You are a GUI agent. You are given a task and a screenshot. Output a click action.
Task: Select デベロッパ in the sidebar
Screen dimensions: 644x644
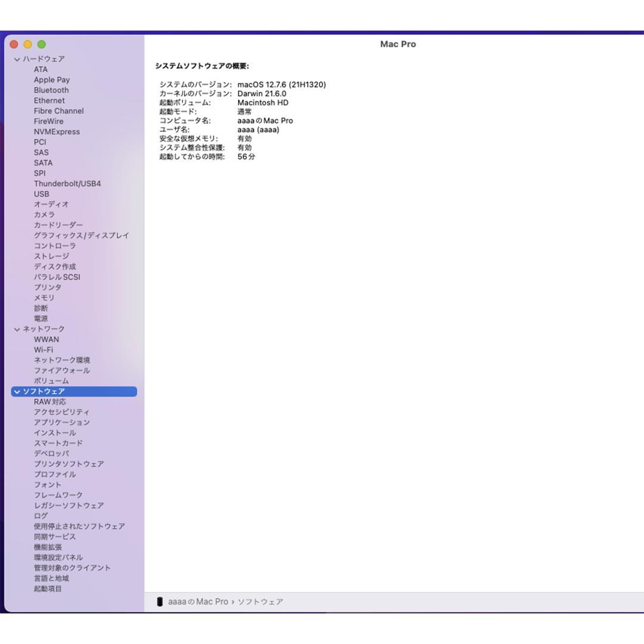coord(51,453)
